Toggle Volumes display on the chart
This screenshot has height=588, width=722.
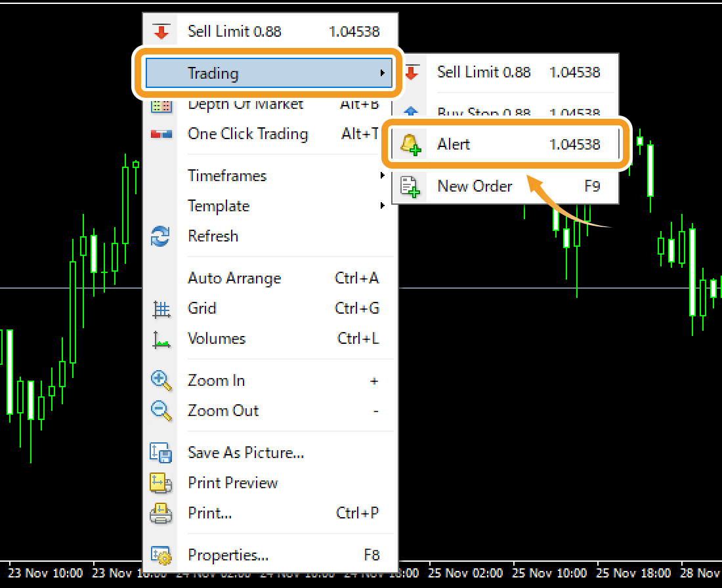pyautogui.click(x=217, y=339)
